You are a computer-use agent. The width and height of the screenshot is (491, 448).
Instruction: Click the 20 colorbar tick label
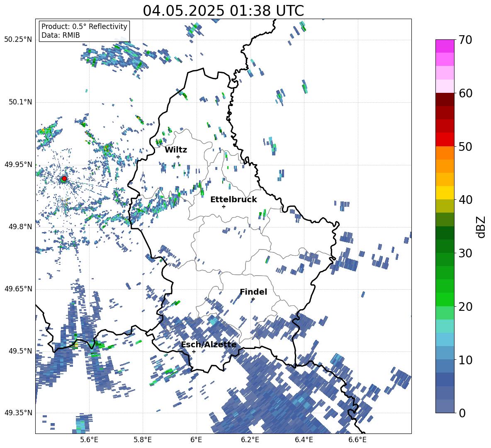point(465,307)
